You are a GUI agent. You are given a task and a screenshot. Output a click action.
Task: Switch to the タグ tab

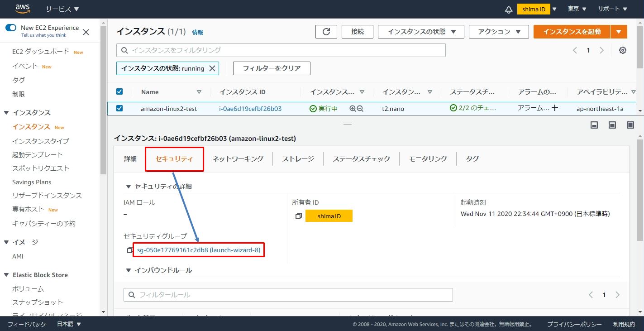[x=472, y=159]
